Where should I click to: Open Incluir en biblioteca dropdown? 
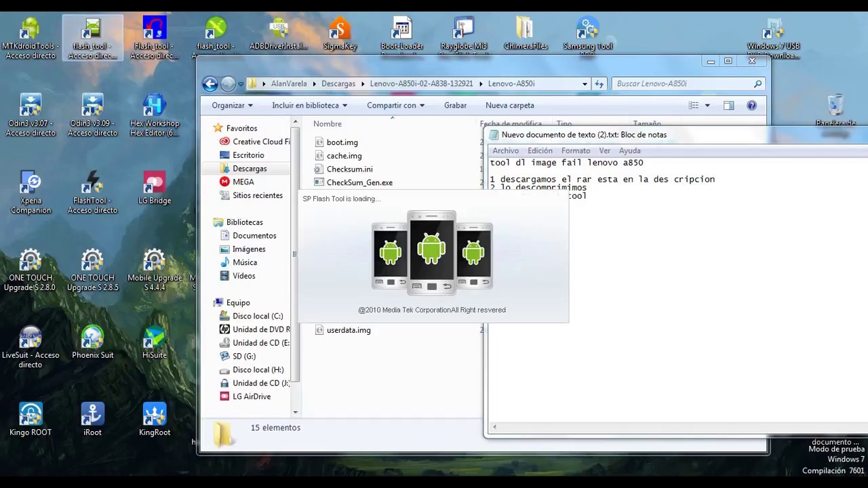pyautogui.click(x=309, y=105)
